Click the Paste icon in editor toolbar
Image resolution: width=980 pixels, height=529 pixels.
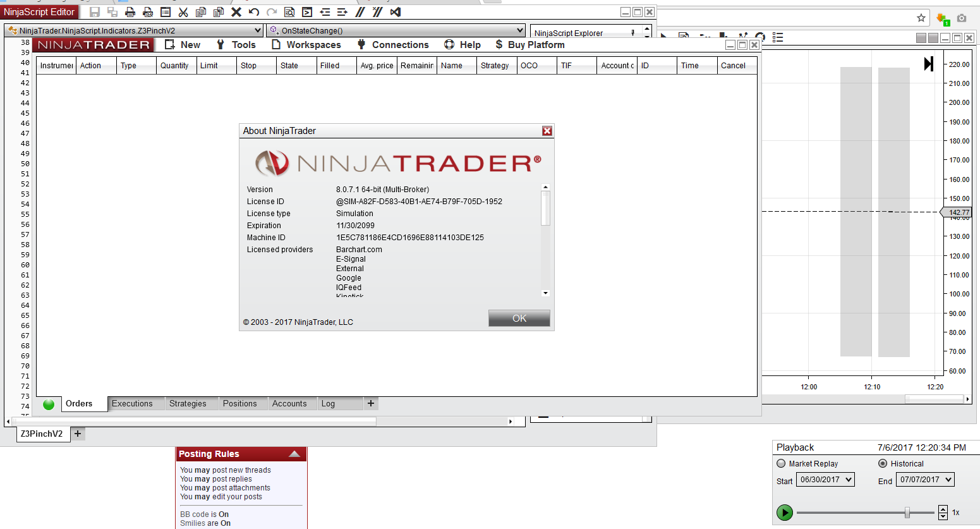219,12
